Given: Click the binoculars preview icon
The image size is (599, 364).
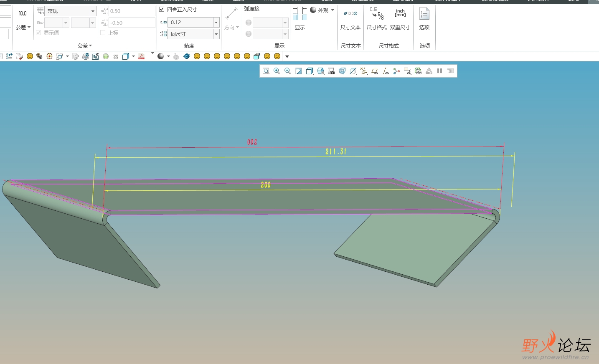Looking at the screenshot, I should 418,71.
